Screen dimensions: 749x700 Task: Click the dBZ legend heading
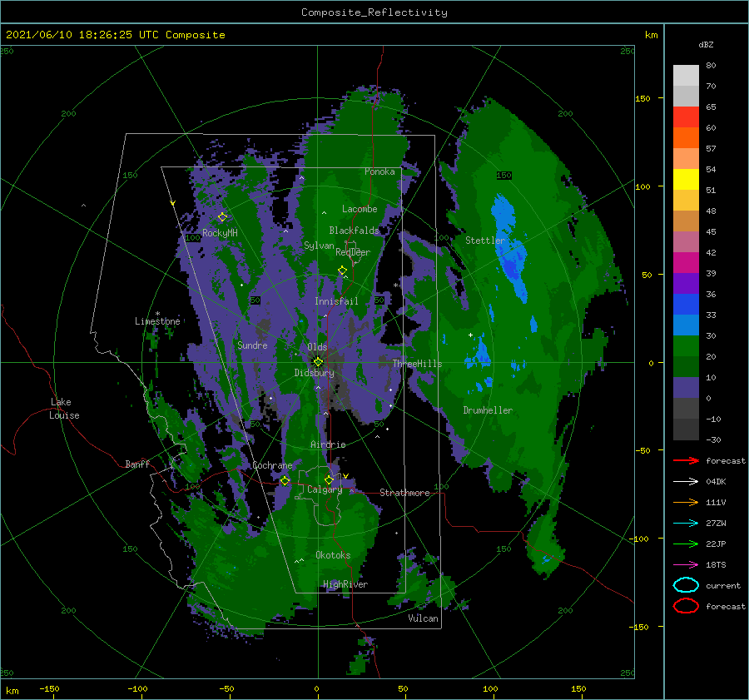tap(706, 44)
